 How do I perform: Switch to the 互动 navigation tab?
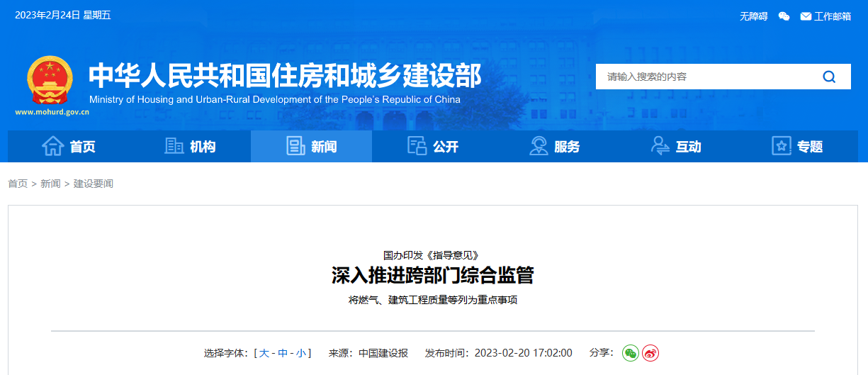pyautogui.click(x=676, y=147)
